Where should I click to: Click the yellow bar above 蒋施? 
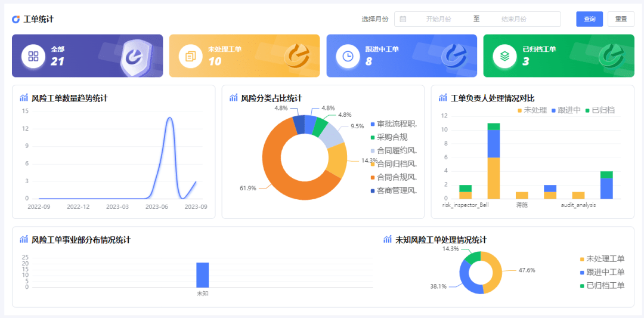tap(522, 196)
